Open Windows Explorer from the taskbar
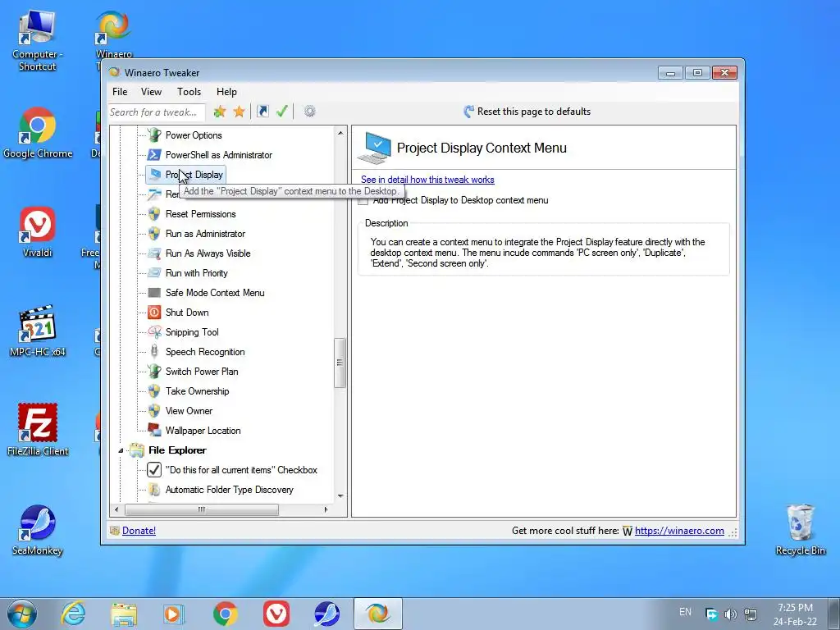Screen dimensions: 840x630 pyautogui.click(x=124, y=614)
